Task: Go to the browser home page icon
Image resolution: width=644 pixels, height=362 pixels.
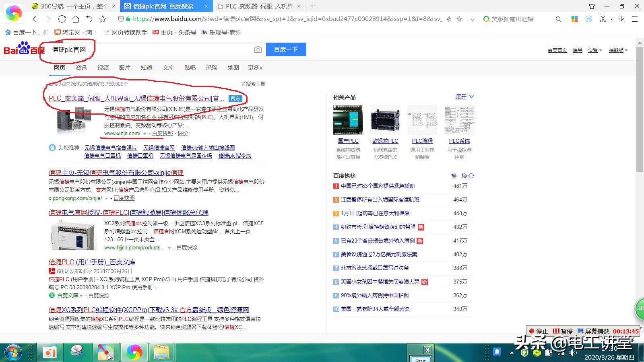Action: [x=76, y=19]
